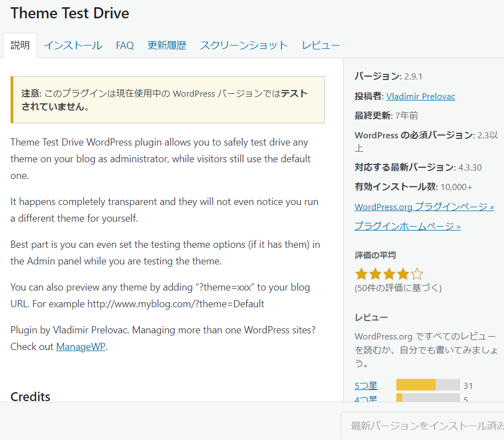
Task: Click the 有効インストール数: 10,000+ text
Action: (x=413, y=187)
